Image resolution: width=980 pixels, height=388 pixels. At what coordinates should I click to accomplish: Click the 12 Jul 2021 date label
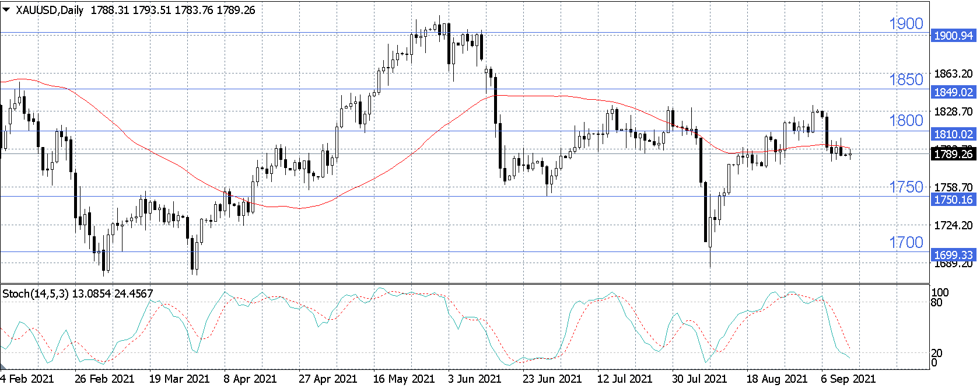tap(624, 379)
